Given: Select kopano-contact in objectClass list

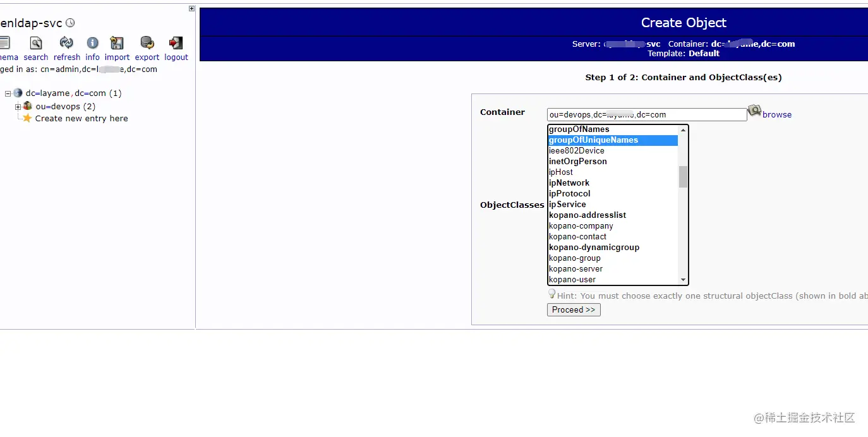Looking at the screenshot, I should tap(613, 237).
